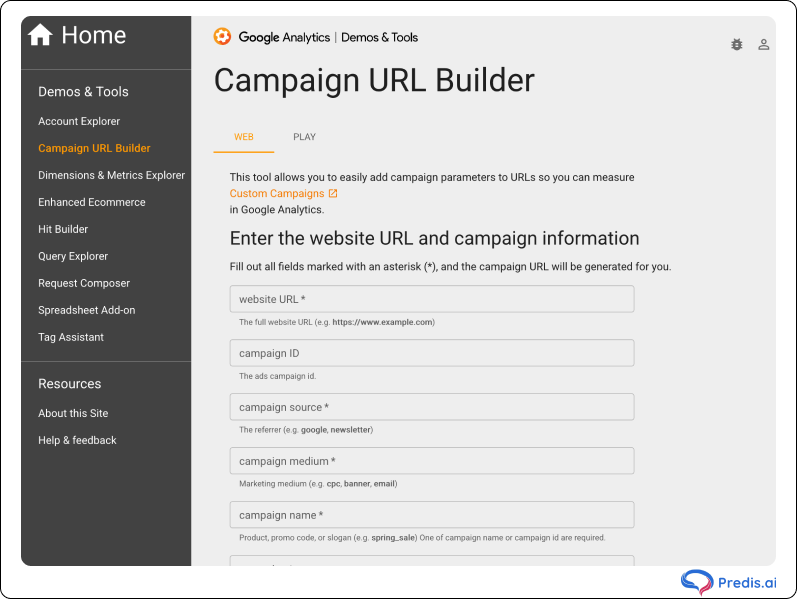Viewport: 797px width, 599px height.
Task: Focus the campaign ID input field
Action: click(x=432, y=353)
